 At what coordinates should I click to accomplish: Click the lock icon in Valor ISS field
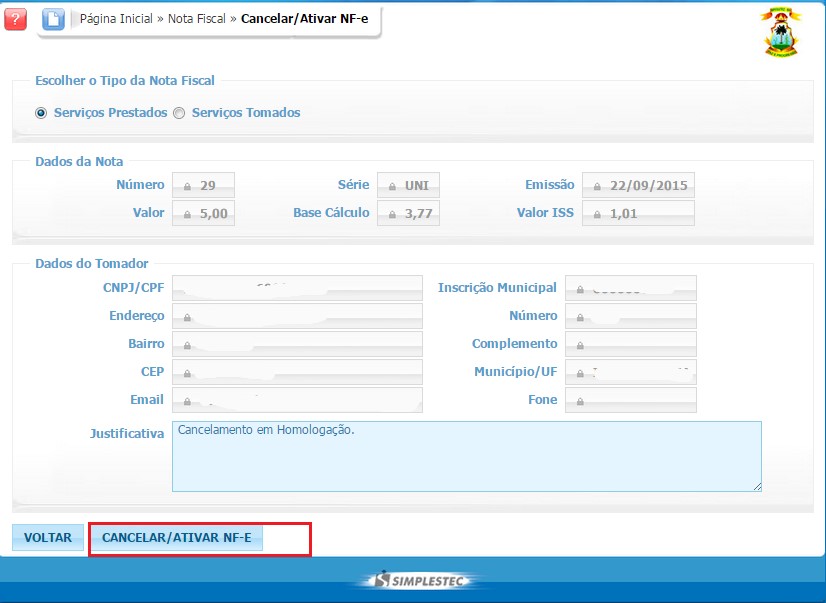tap(597, 214)
